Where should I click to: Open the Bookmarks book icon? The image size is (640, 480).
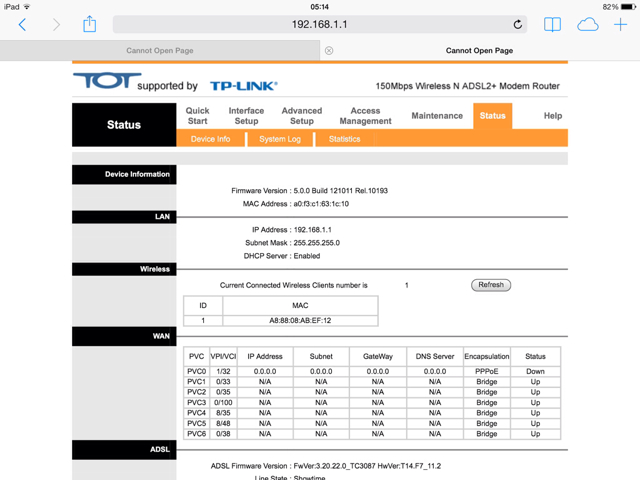552,24
